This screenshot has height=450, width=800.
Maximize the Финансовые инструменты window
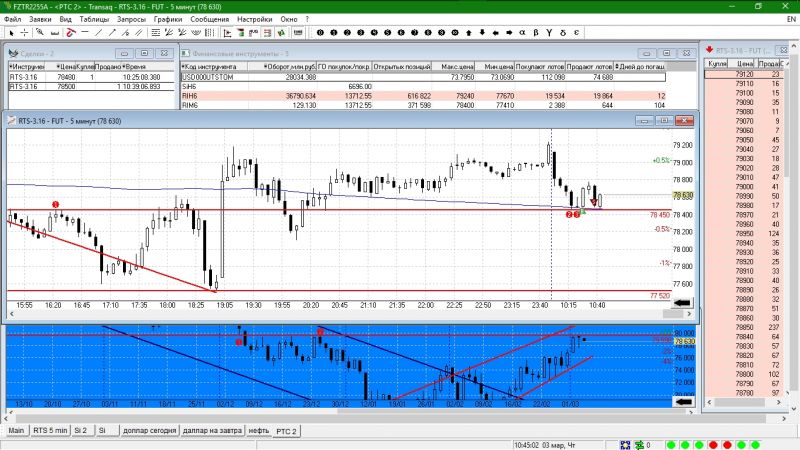pyautogui.click(x=666, y=53)
